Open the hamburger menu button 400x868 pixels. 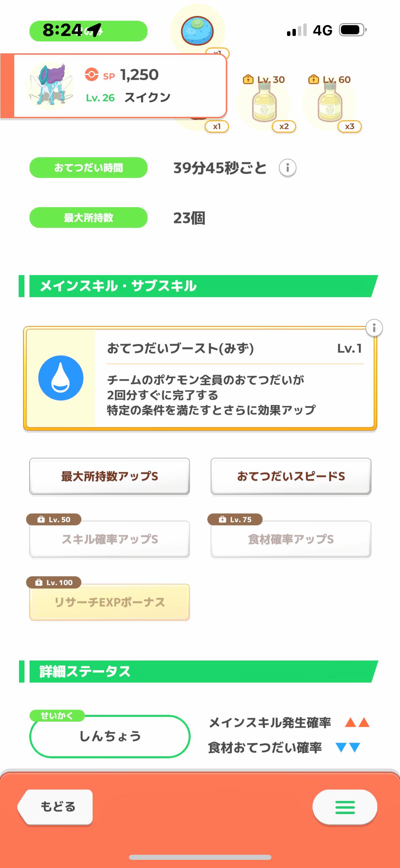[345, 807]
